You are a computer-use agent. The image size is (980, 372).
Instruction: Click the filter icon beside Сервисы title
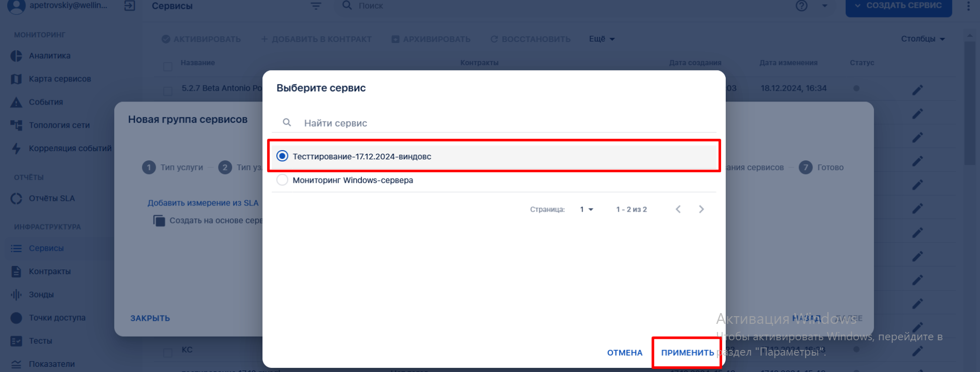coord(316,6)
